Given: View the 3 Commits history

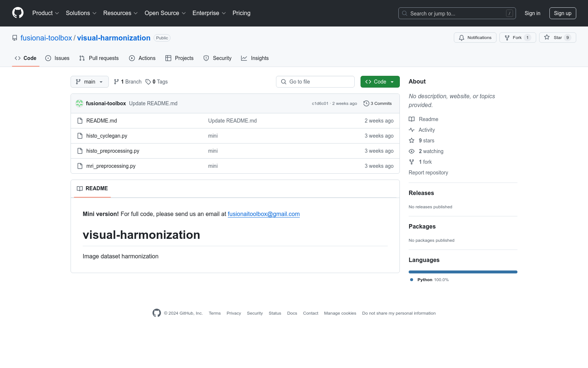Looking at the screenshot, I should pyautogui.click(x=377, y=103).
